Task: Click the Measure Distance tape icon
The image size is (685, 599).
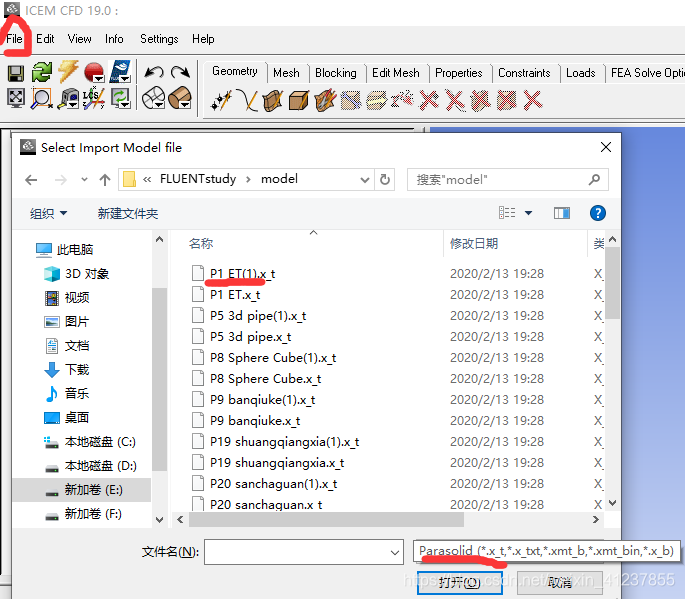Action: 68,98
